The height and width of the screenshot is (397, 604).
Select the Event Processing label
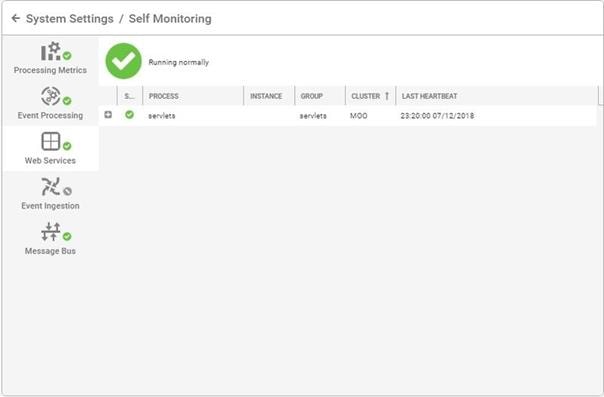(x=50, y=115)
